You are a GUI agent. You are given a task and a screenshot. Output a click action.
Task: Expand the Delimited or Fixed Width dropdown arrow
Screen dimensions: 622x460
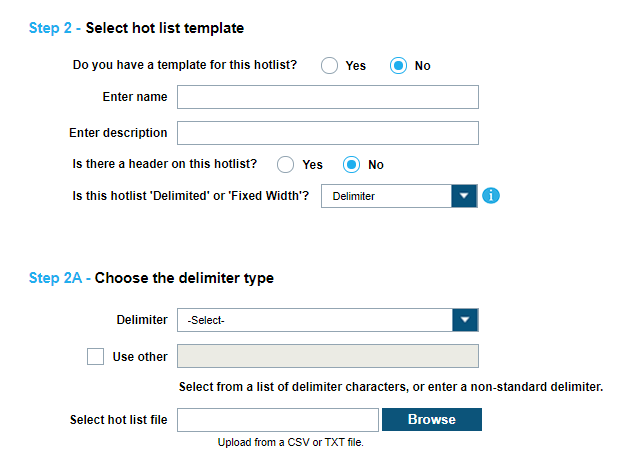tap(464, 196)
